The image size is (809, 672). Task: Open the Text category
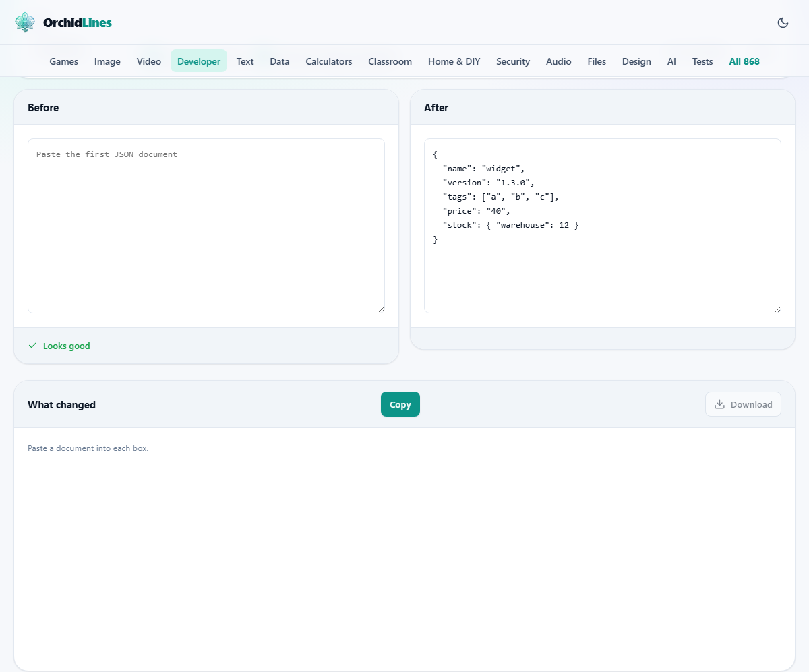click(245, 61)
